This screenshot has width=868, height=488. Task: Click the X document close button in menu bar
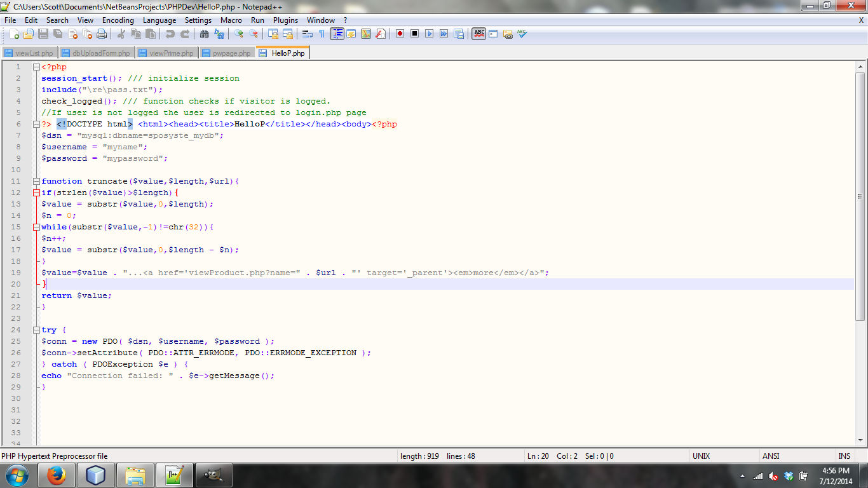click(861, 20)
